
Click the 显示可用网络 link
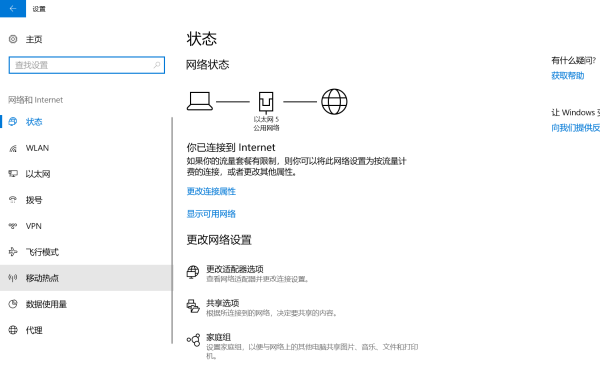211,214
